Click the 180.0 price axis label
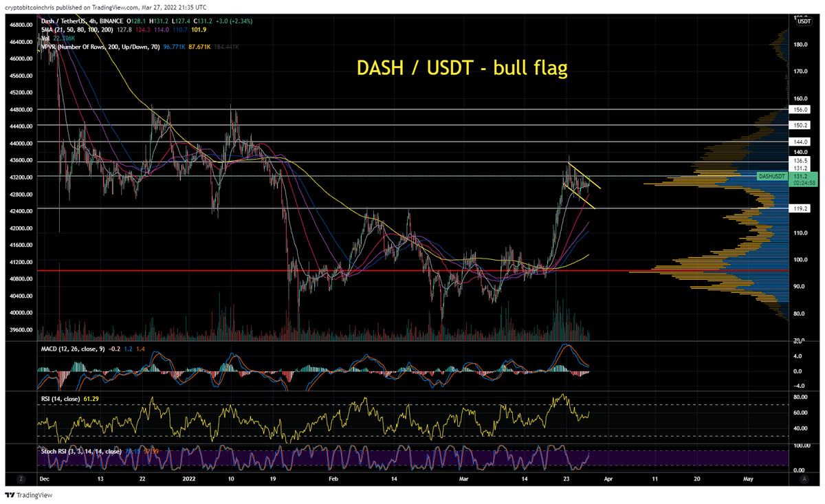825x504 pixels. (800, 45)
